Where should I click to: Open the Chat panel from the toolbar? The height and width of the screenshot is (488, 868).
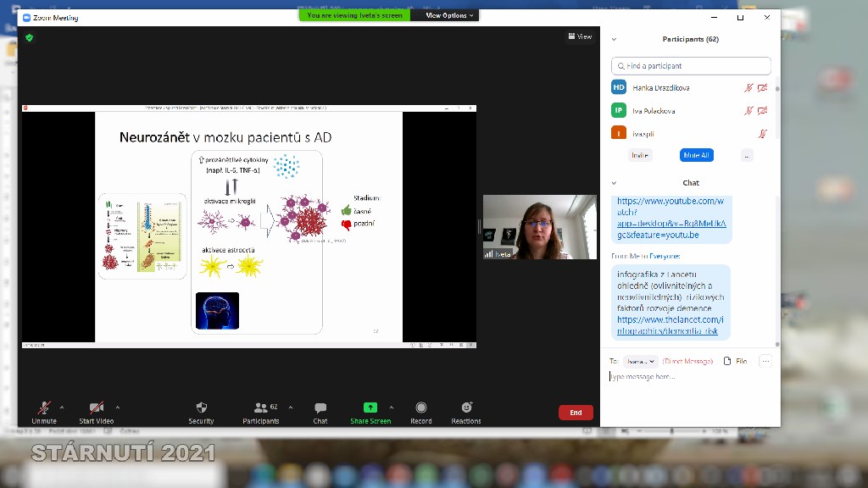(x=320, y=408)
